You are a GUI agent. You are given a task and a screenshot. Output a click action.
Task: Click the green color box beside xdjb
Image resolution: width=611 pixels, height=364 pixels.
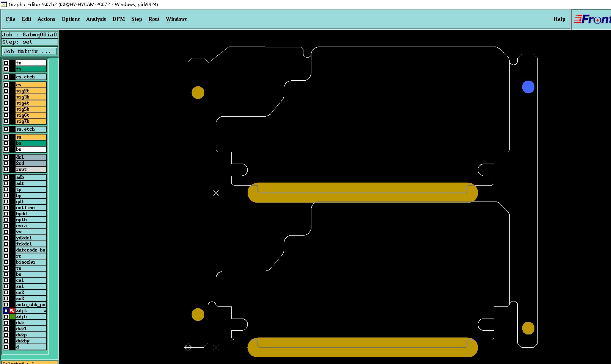(12, 317)
